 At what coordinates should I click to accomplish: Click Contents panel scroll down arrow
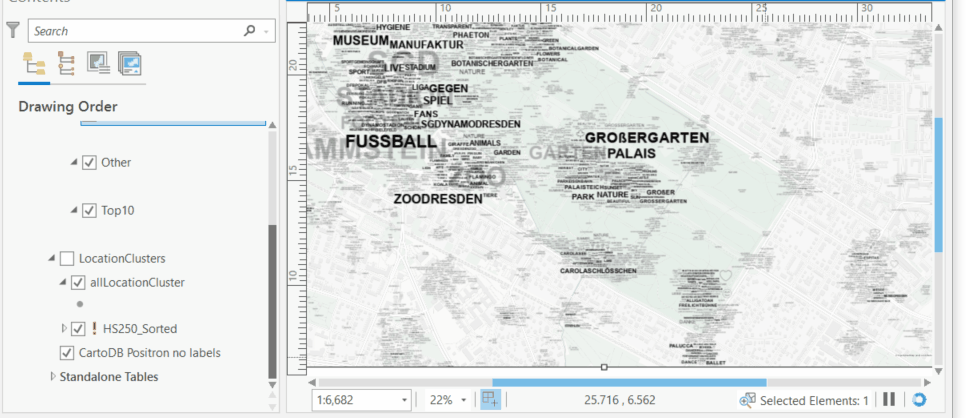(272, 385)
